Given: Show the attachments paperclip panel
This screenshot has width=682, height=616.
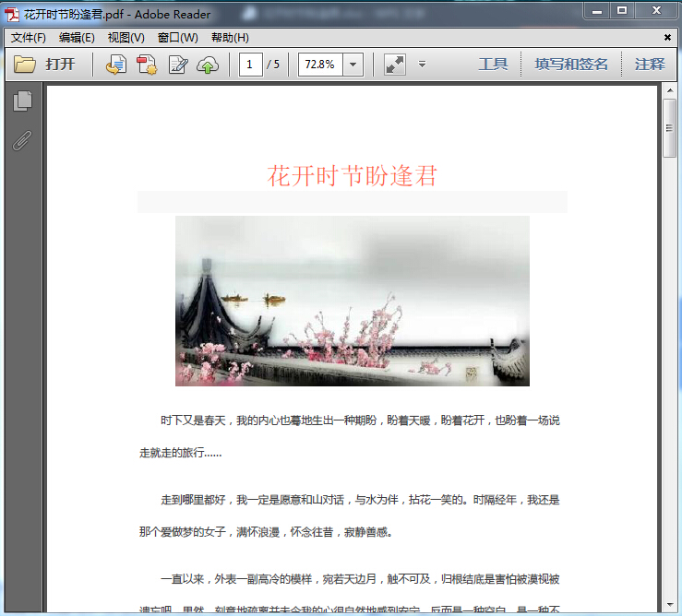Looking at the screenshot, I should point(22,140).
